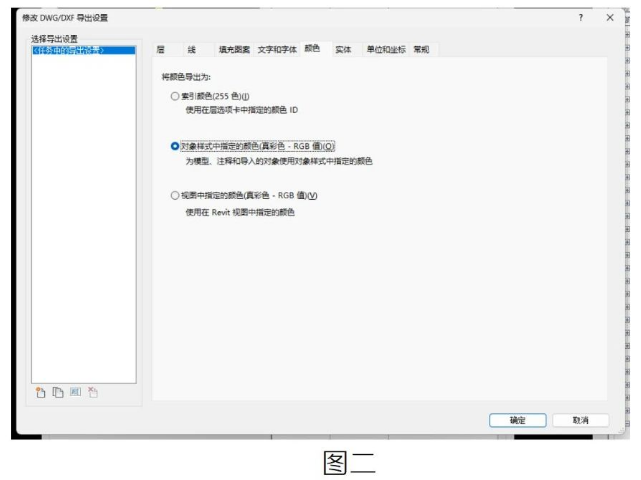Click text 使用在层选项卡中指定的颜色 ID

(242, 110)
